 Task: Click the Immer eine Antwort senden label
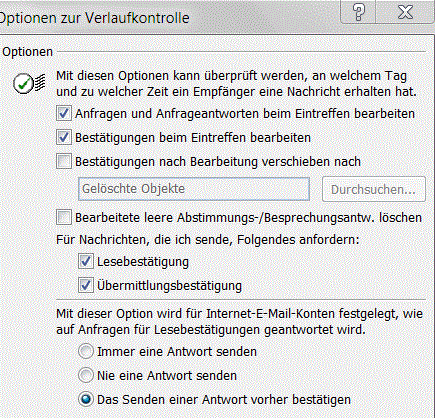[177, 352]
